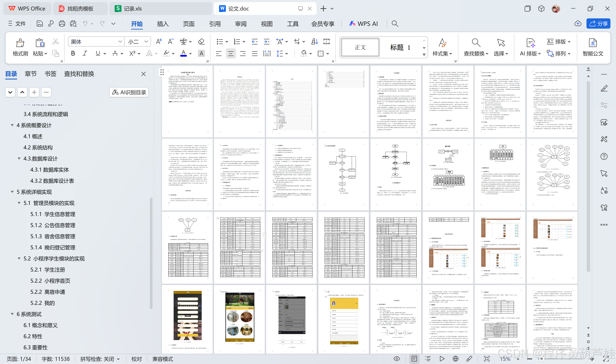The image size is (616, 364).
Task: Click the search magnifier icon in menu bar
Action: (x=395, y=23)
